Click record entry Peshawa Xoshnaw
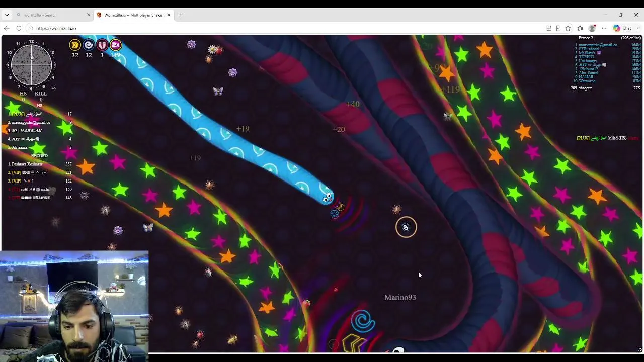This screenshot has height=362, width=644. click(x=27, y=164)
